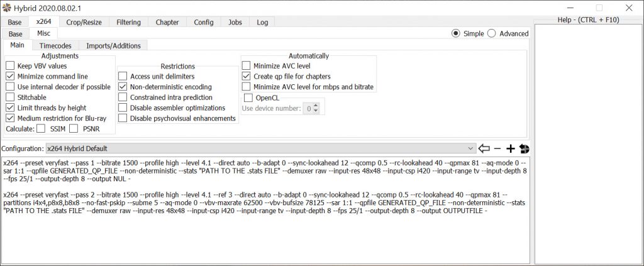The width and height of the screenshot is (644, 266).
Task: Maximize the Hybrid window
Action: (x=599, y=8)
